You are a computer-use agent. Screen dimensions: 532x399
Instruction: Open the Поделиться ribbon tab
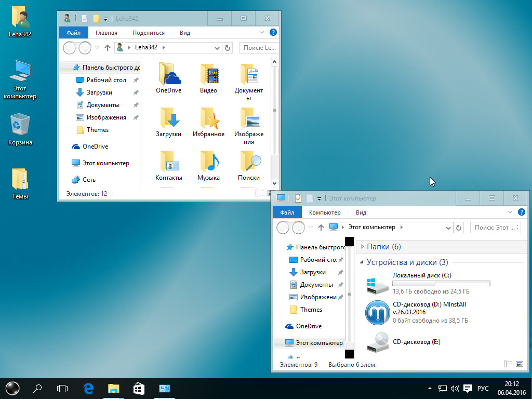tap(148, 33)
